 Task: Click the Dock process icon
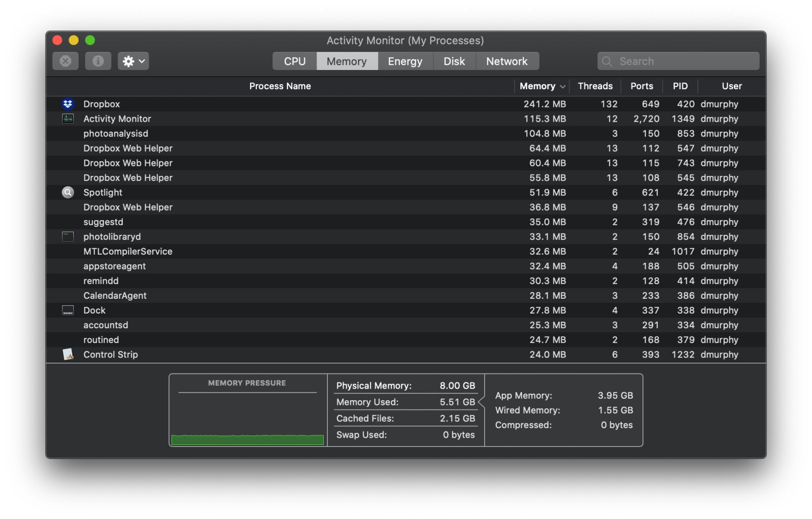point(67,310)
